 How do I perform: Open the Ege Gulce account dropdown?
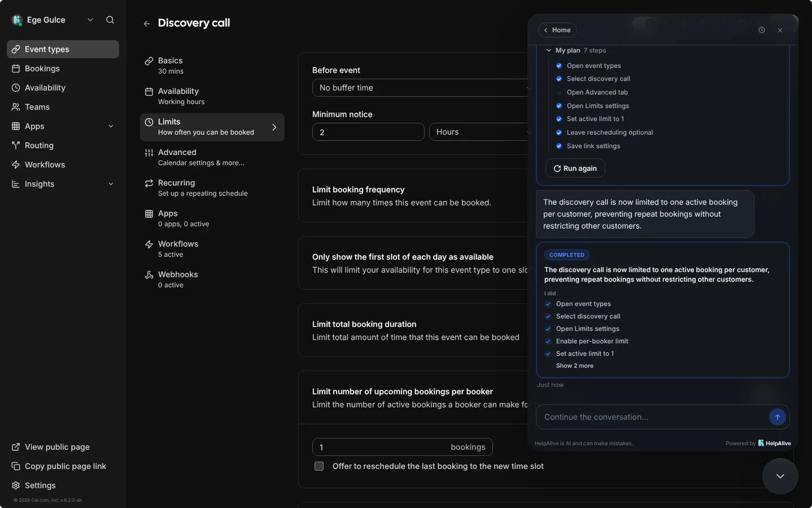click(52, 20)
